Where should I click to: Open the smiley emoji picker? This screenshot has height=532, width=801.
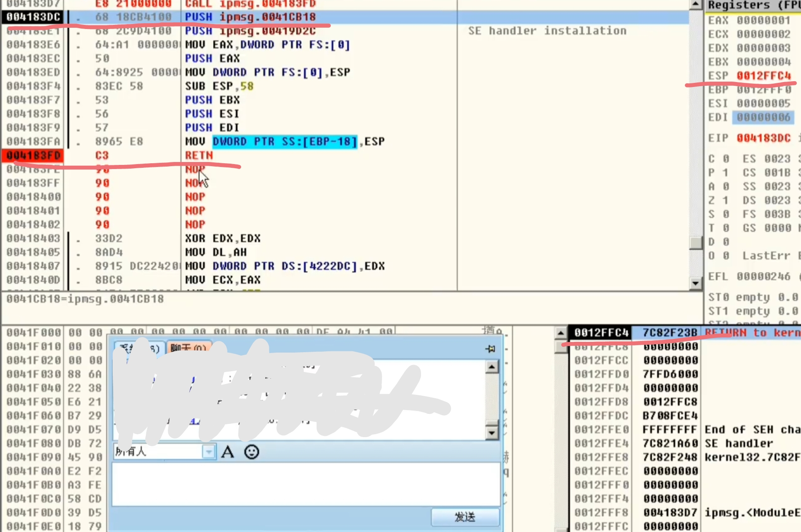(x=252, y=452)
